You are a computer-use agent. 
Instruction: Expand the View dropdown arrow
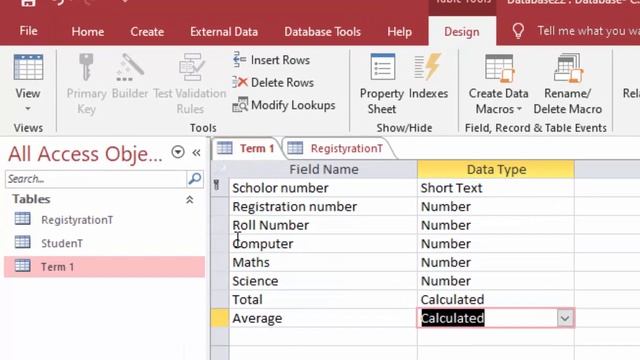[28, 109]
